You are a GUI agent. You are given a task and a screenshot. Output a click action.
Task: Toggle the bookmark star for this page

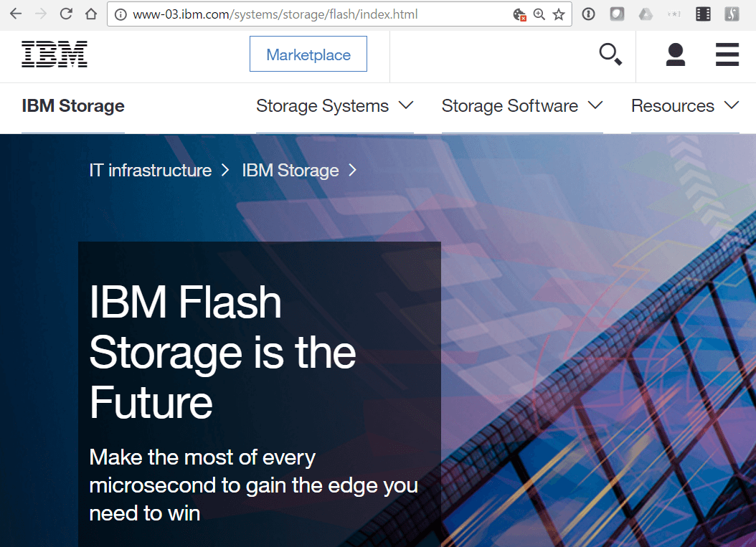coord(557,14)
